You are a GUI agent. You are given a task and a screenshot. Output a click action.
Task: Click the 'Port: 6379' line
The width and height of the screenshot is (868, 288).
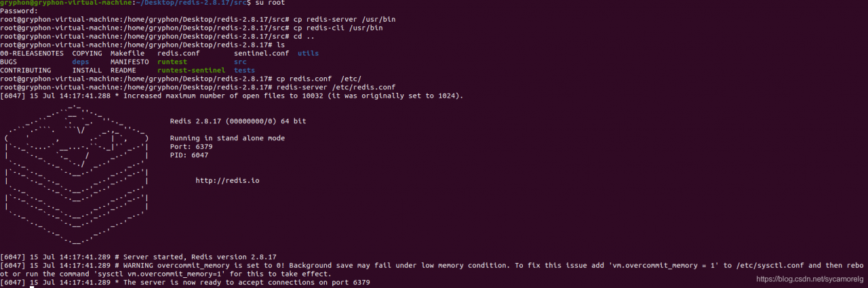click(x=191, y=146)
